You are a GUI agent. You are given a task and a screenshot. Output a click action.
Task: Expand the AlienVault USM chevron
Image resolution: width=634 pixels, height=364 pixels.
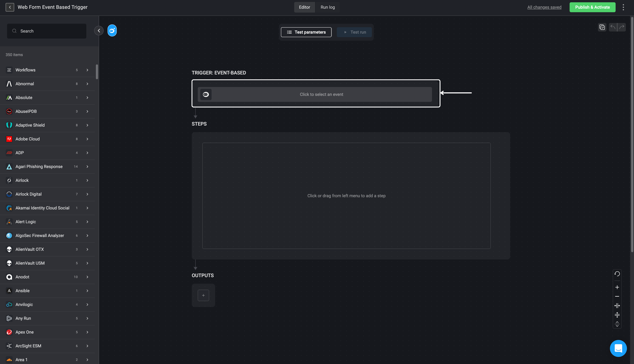tap(87, 263)
